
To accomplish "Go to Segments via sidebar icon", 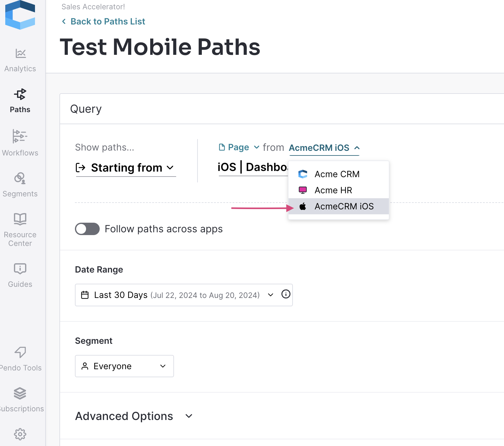I will pos(20,178).
